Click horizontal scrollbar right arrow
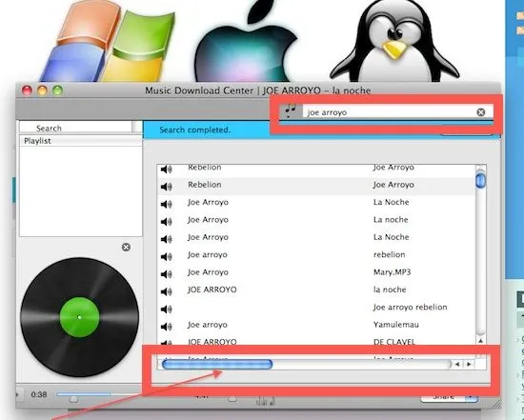This screenshot has height=420, width=524. pos(469,364)
